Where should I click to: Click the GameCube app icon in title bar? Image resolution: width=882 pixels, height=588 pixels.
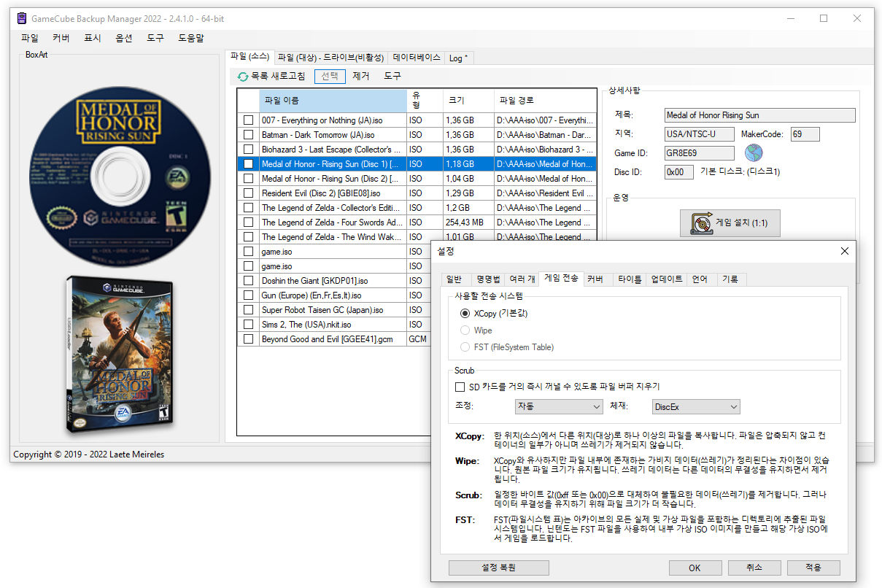[x=22, y=18]
